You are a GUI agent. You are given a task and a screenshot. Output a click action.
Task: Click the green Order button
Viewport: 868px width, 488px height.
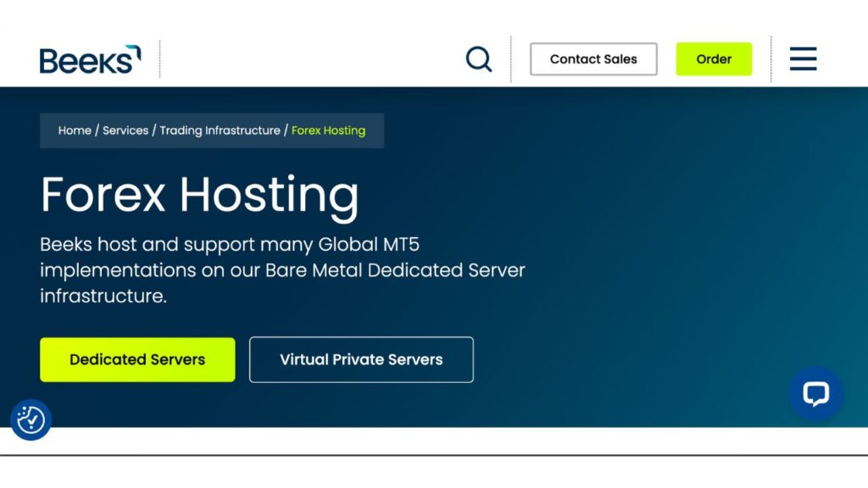coord(714,59)
